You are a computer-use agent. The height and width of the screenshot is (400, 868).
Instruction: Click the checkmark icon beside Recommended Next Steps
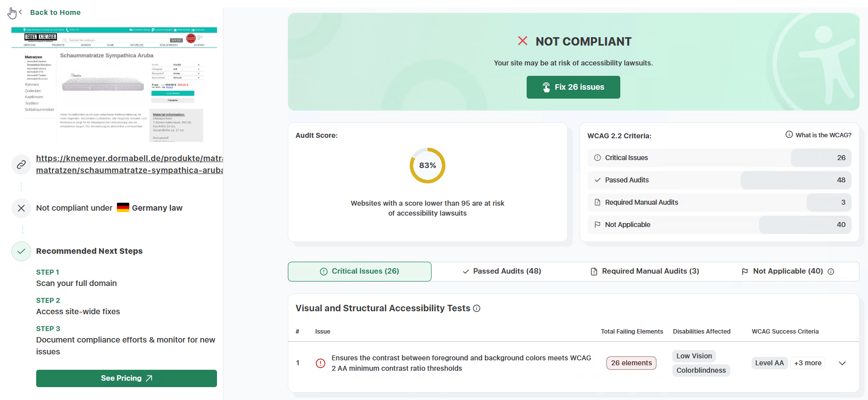pos(21,251)
